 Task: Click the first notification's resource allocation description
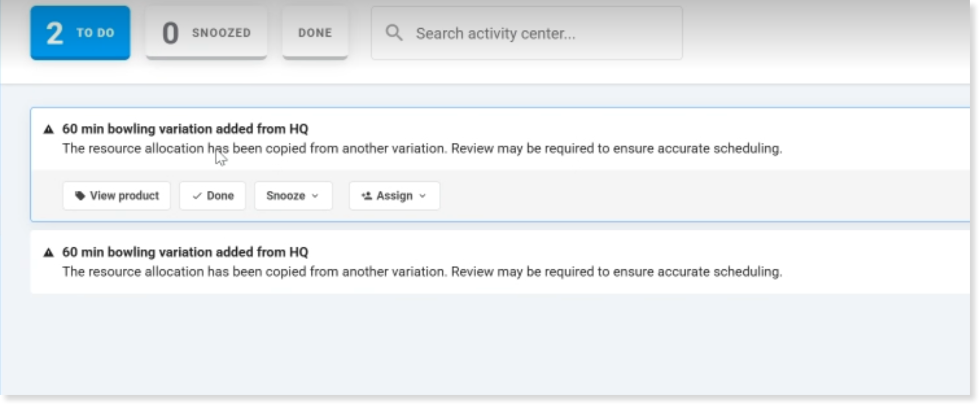coord(422,149)
